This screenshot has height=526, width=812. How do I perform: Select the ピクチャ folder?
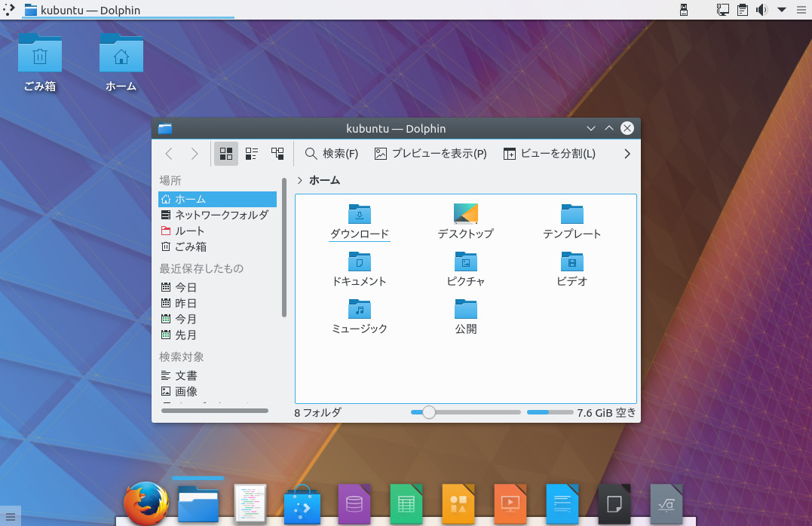coord(465,269)
